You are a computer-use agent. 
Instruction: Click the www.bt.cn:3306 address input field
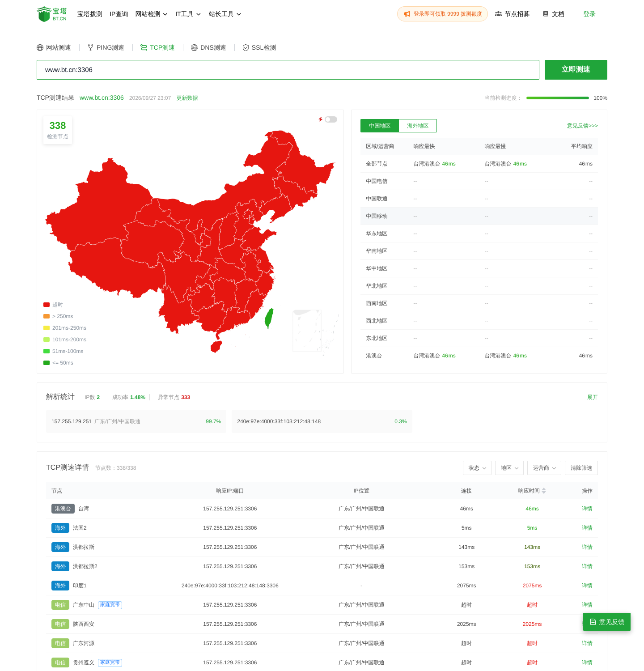pyautogui.click(x=288, y=70)
